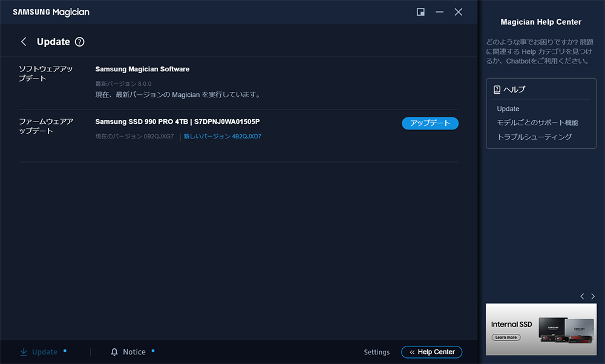Click the SAMSUNG Magician logo in title bar
Screen dimensions: 605x364
click(x=51, y=12)
